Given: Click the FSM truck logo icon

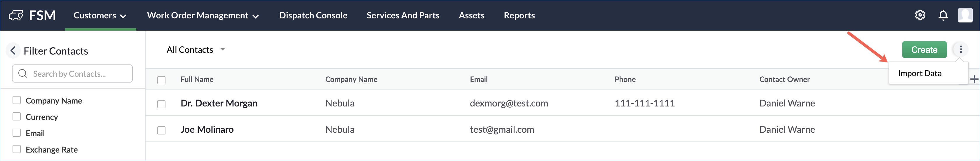Looking at the screenshot, I should (x=15, y=15).
